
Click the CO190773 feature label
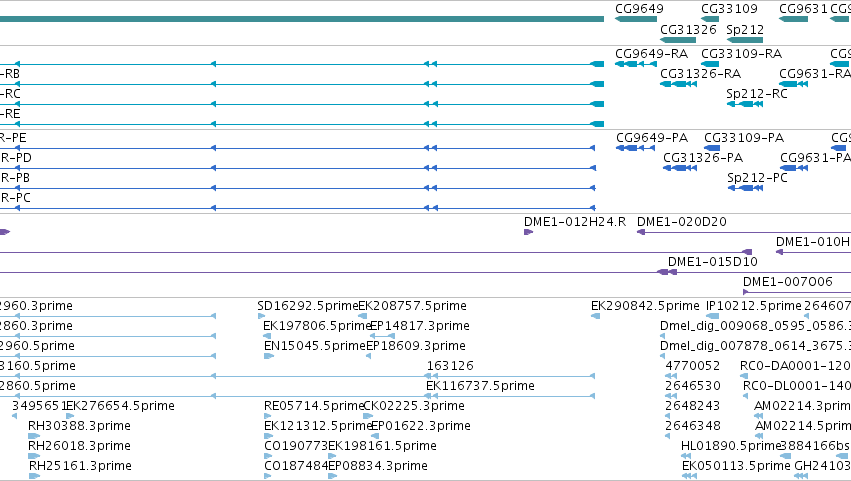(296, 446)
